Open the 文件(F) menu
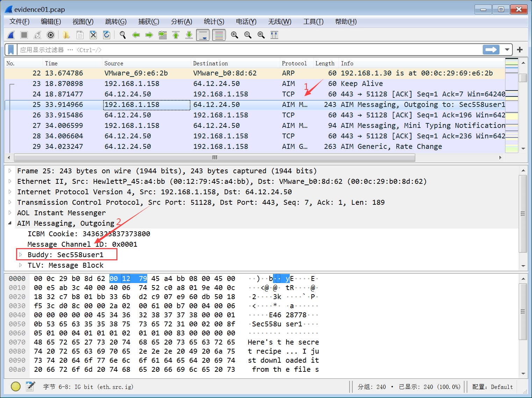Viewport: 532px width, 398px height. pos(20,22)
